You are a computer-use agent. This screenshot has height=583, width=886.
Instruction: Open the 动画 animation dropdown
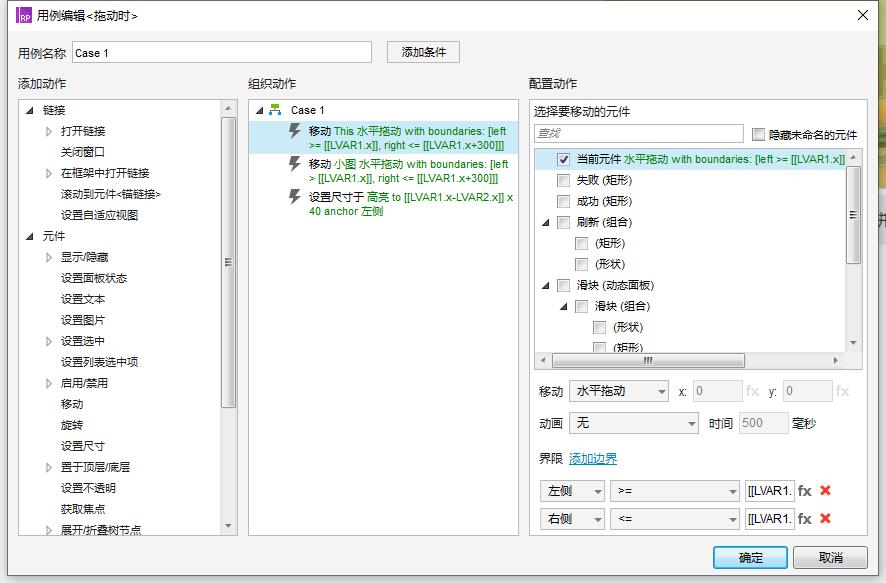tap(633, 424)
